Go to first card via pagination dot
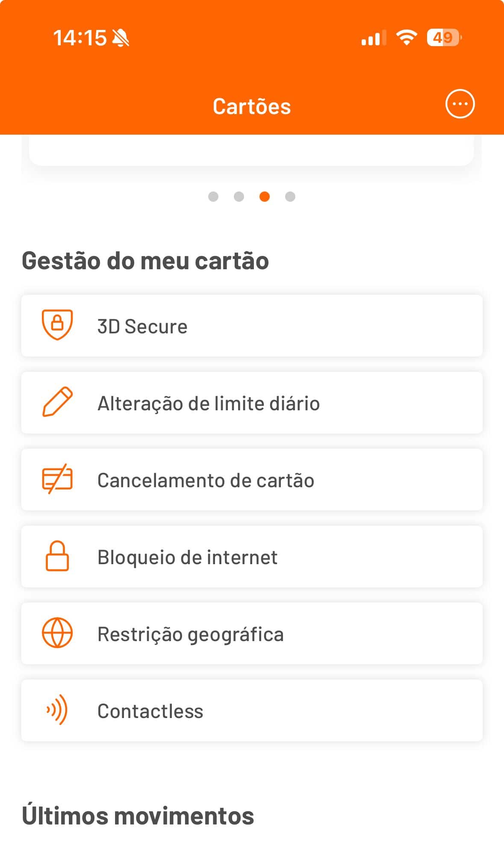Viewport: 504px width, 842px height. pyautogui.click(x=213, y=197)
